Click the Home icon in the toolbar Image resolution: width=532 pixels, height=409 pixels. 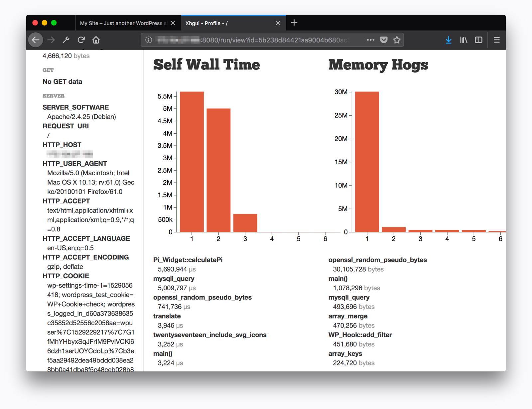[x=96, y=40]
